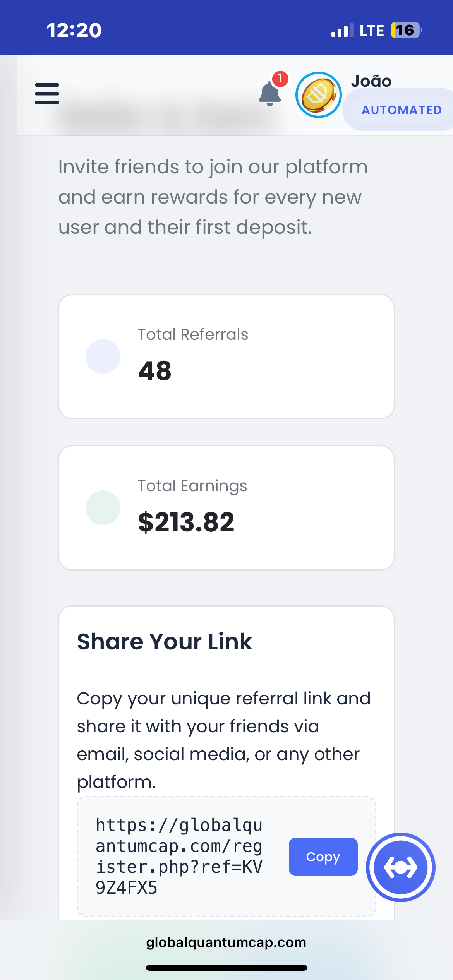Viewport: 453px width, 980px height.
Task: Tap the Total Earnings green circle icon
Action: tap(103, 508)
